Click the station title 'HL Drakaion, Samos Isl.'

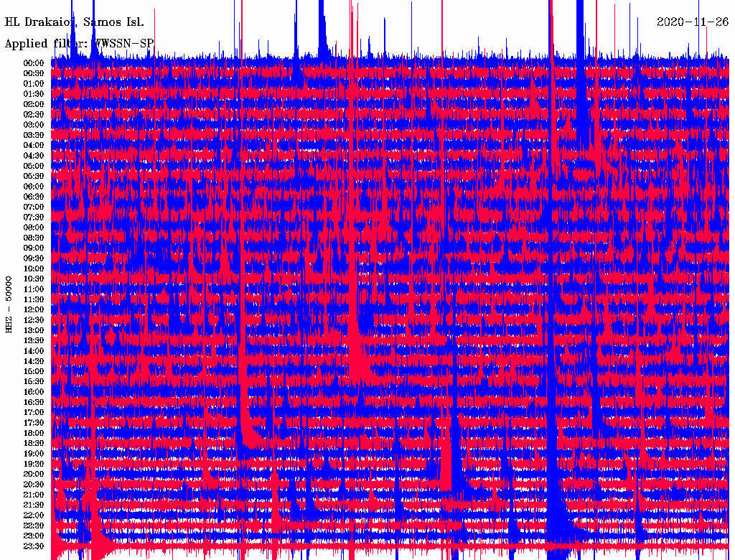(x=75, y=22)
